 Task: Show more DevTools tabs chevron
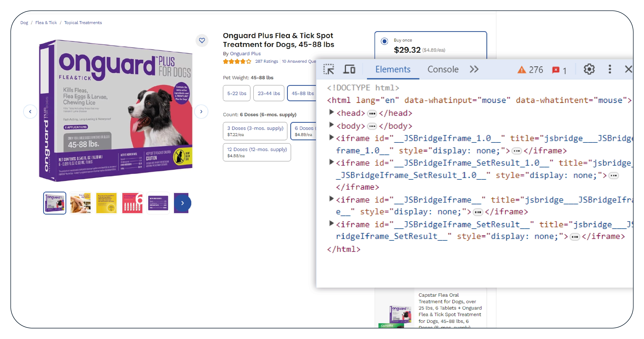coord(474,69)
